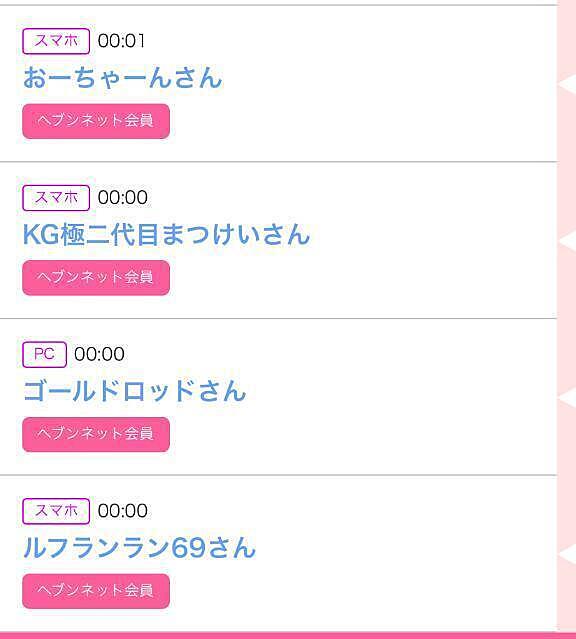Click 00:00 timestamp beside PC badge
Viewport: 576px width, 639px height.
click(99, 354)
